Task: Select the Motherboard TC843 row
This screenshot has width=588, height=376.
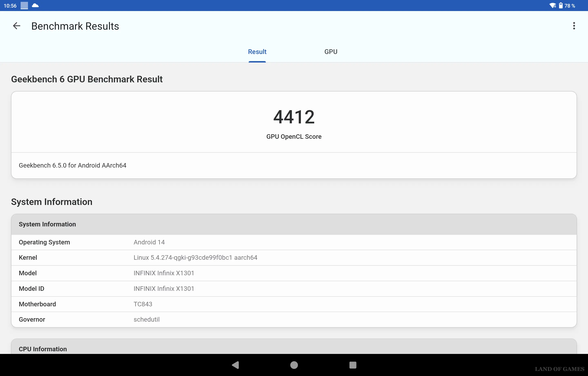Action: pos(294,304)
